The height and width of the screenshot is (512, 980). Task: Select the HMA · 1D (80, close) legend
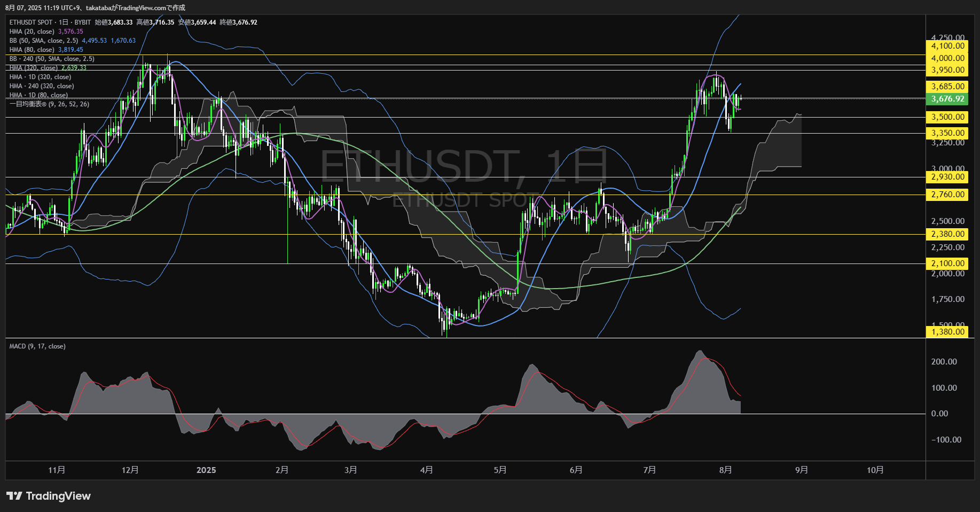(38, 95)
